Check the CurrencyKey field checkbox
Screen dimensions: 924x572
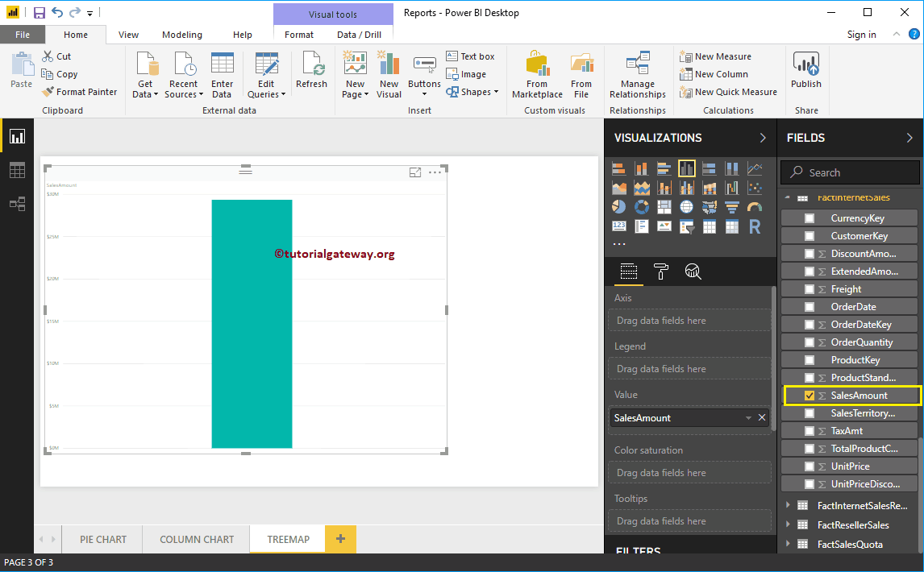[x=810, y=218]
